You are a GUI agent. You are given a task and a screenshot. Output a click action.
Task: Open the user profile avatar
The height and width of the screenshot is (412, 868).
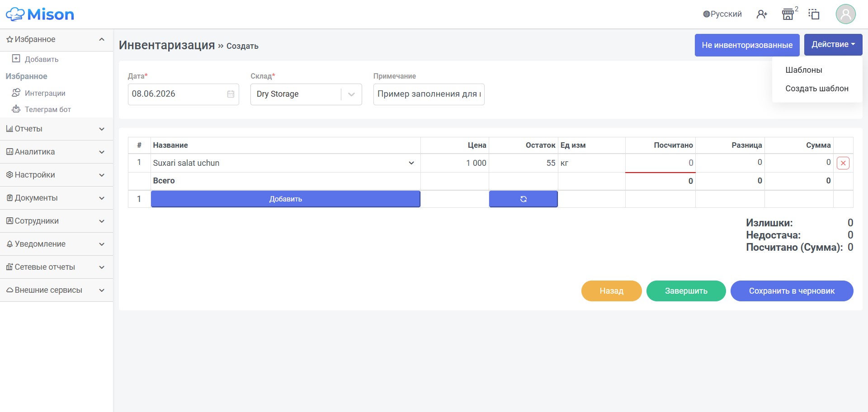pos(845,14)
